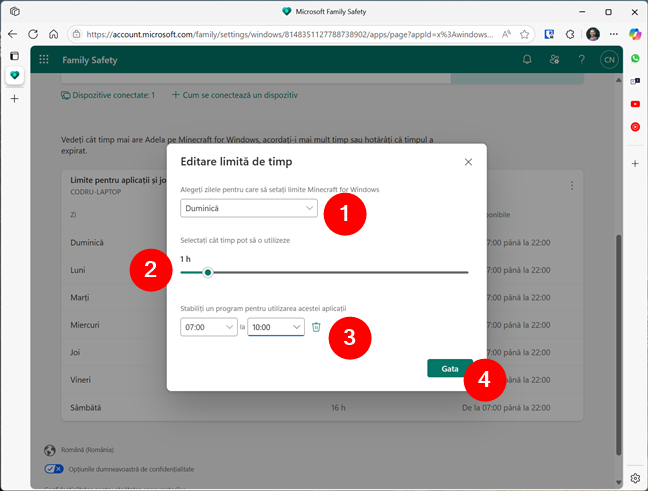This screenshot has width=648, height=491.
Task: Delete the 07:00 to 10:00 schedule
Action: [316, 327]
